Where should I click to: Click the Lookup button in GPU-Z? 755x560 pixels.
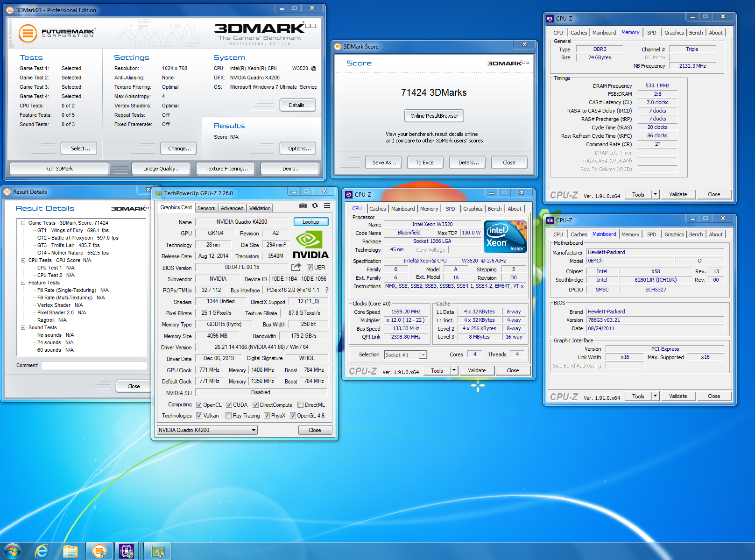click(x=311, y=222)
